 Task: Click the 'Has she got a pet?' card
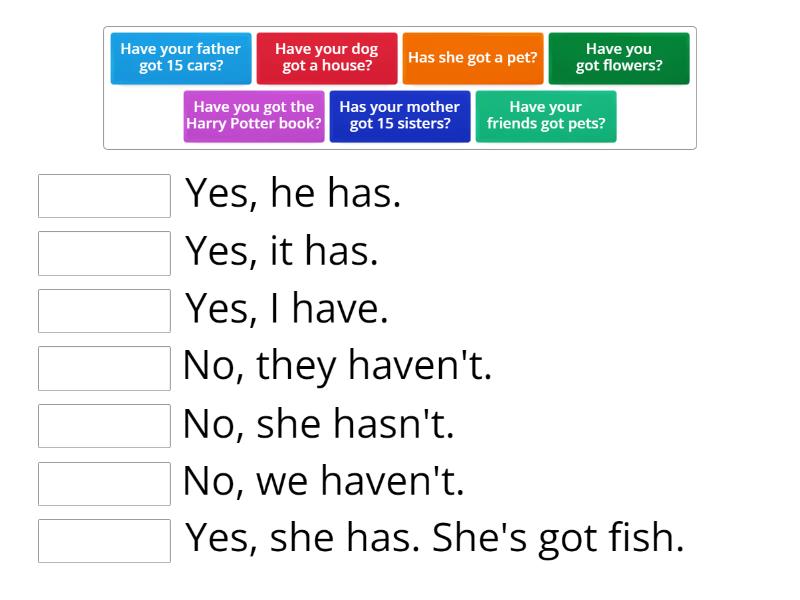pos(472,57)
